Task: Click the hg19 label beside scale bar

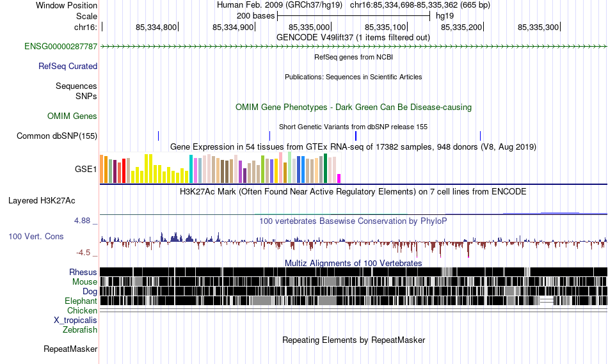Action: click(445, 16)
